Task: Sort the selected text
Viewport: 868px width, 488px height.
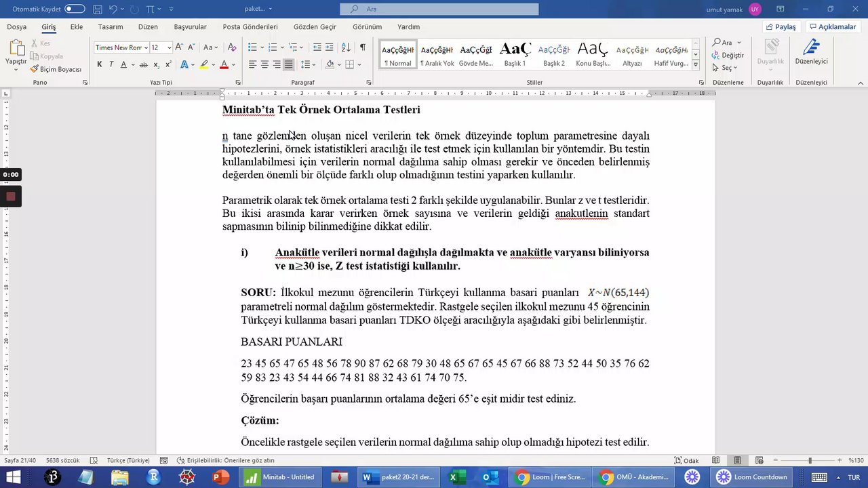Action: tap(346, 47)
